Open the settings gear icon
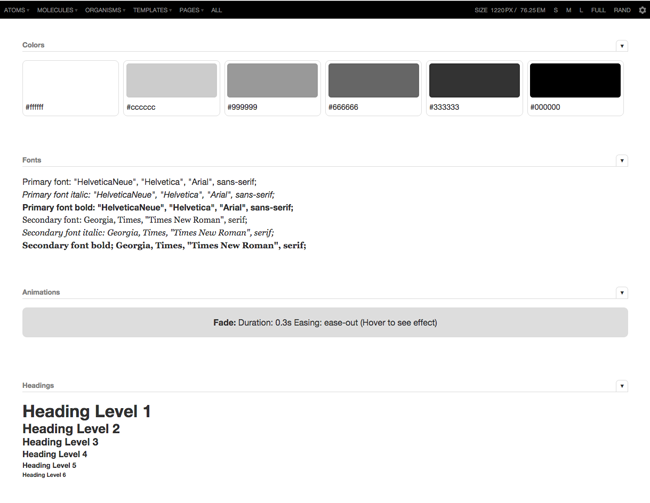Viewport: 650px width, 503px height. tap(642, 10)
